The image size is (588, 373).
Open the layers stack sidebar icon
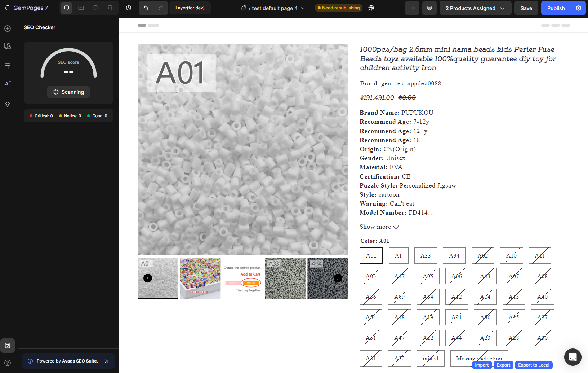[x=8, y=104]
